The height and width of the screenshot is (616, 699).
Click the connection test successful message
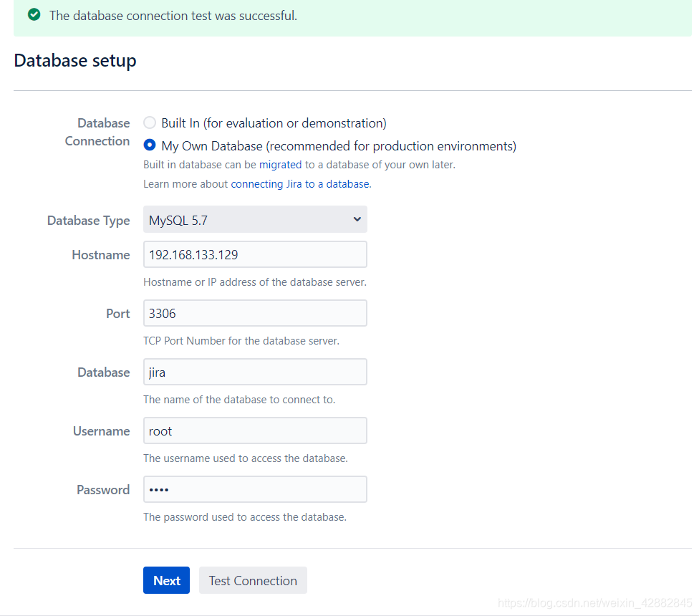pos(173,16)
